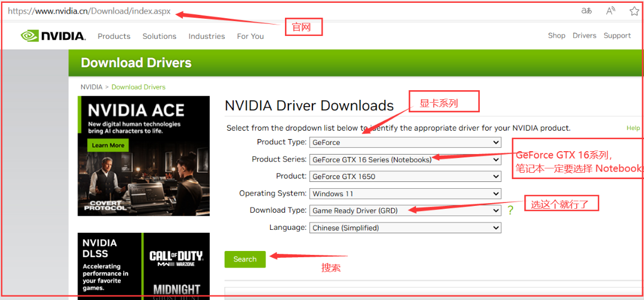Open the Product Series dropdown
Viewport: 644px width, 300px height.
click(x=405, y=160)
